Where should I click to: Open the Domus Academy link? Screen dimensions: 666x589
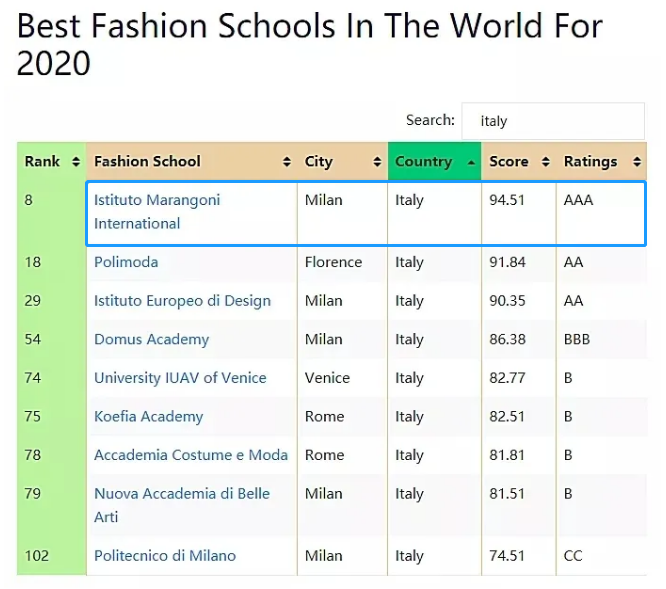152,339
